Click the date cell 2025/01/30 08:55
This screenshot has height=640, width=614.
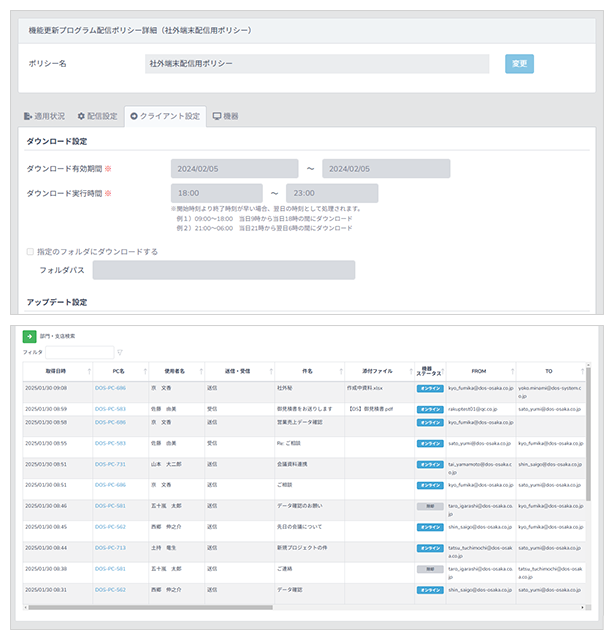(x=46, y=444)
